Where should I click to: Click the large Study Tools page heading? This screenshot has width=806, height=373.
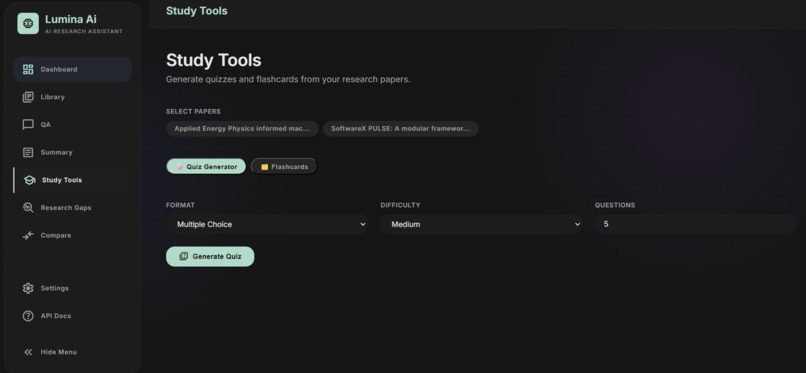[213, 60]
